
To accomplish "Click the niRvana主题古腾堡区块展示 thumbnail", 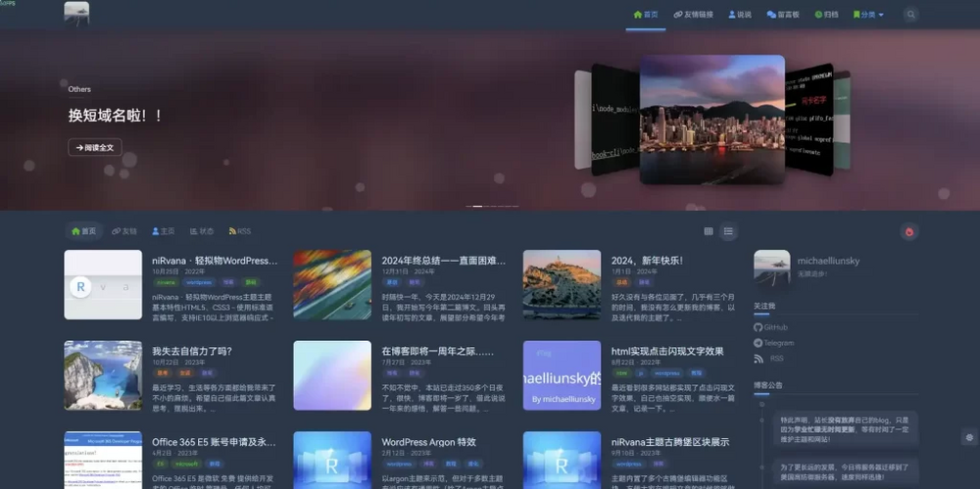I will click(x=562, y=461).
